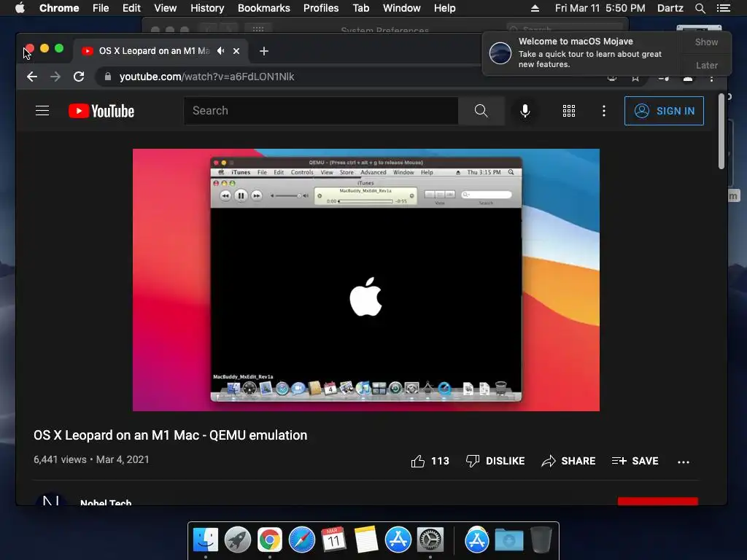Image resolution: width=747 pixels, height=560 pixels.
Task: Open Chrome from the Dock
Action: (x=270, y=540)
